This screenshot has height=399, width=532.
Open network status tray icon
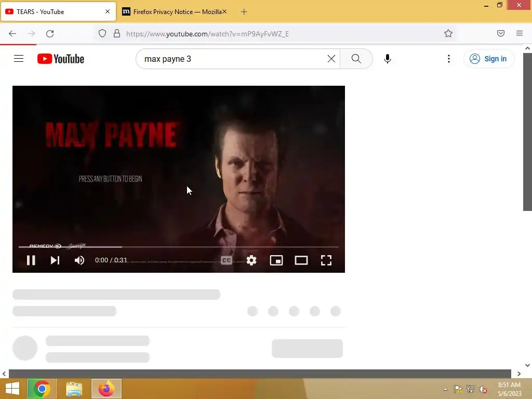[471, 389]
